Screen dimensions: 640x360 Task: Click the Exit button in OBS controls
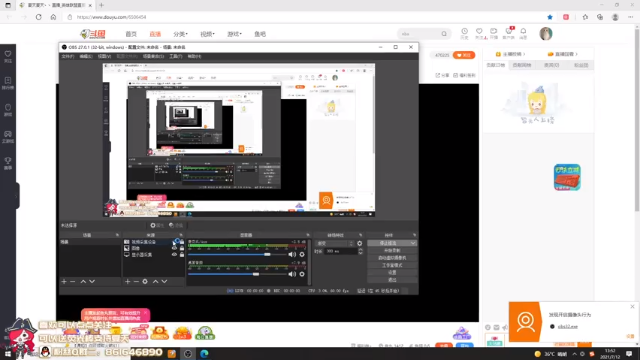tap(392, 280)
